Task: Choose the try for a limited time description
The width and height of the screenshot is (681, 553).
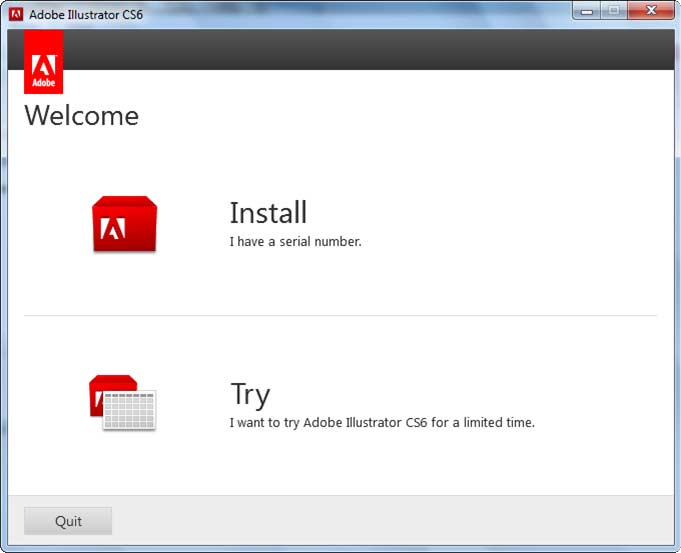Action: coord(382,422)
